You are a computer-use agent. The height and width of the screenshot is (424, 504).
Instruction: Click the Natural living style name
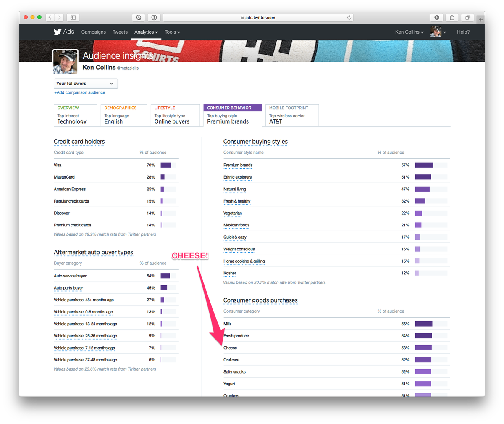click(235, 189)
